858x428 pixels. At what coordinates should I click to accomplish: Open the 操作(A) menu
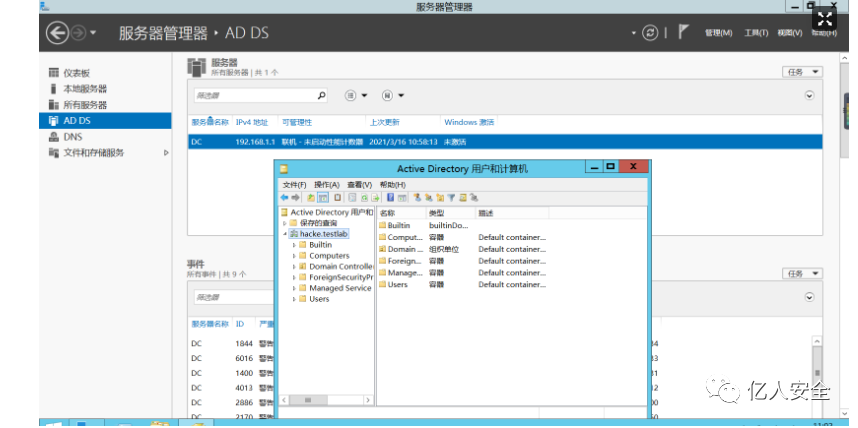coord(327,185)
